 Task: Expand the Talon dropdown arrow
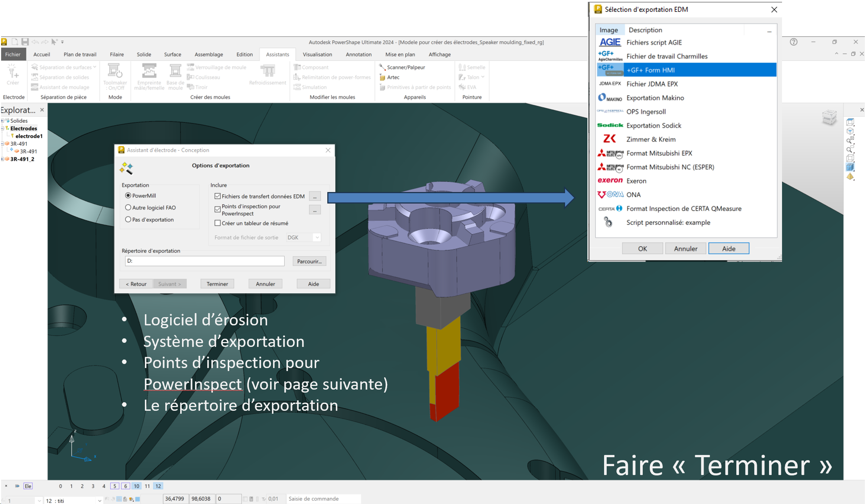[483, 77]
